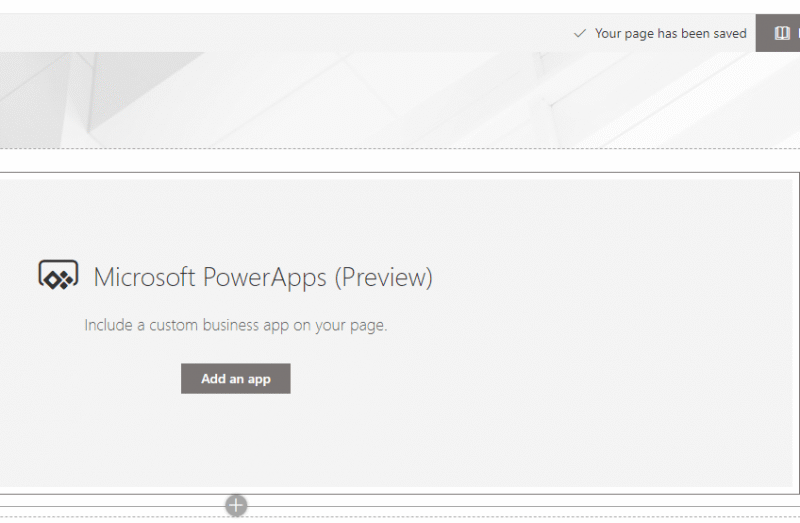
Task: Click 'Include a custom business app on your page.'
Action: pos(236,325)
